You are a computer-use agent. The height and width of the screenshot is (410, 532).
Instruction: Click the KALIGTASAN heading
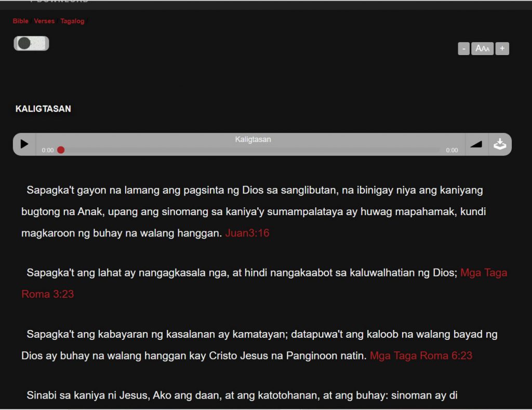tap(43, 109)
